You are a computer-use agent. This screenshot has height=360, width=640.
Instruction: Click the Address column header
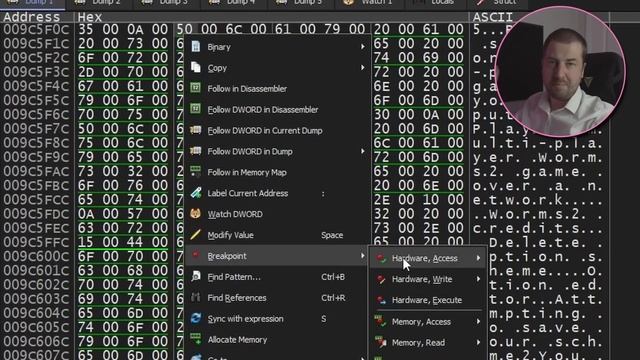pos(31,17)
